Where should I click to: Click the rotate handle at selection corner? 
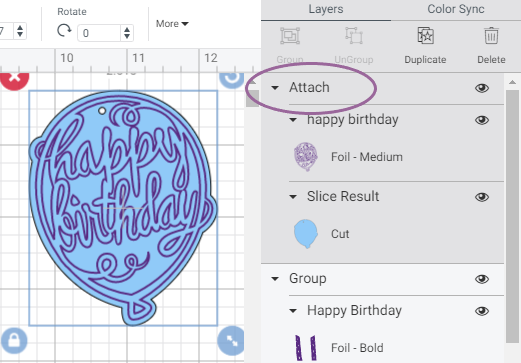[232, 78]
